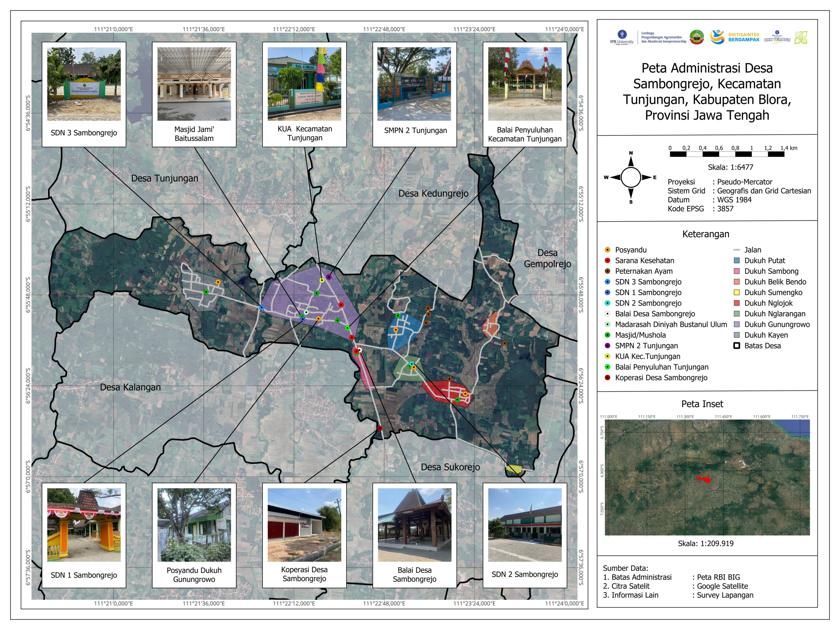Click the Batas Desa legend symbol
This screenshot has height=630, width=840.
click(737, 346)
